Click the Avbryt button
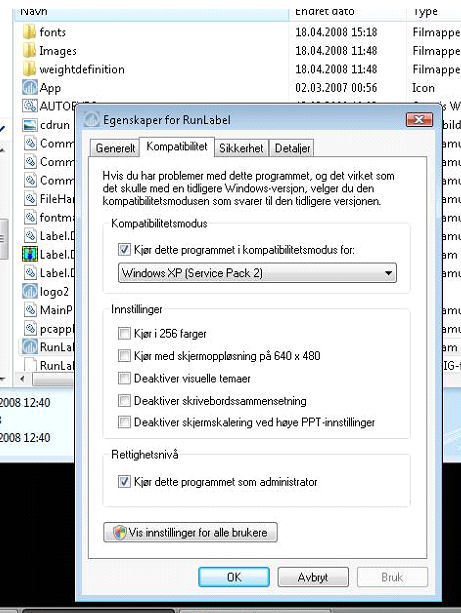Image resolution: width=461 pixels, height=613 pixels. click(313, 577)
